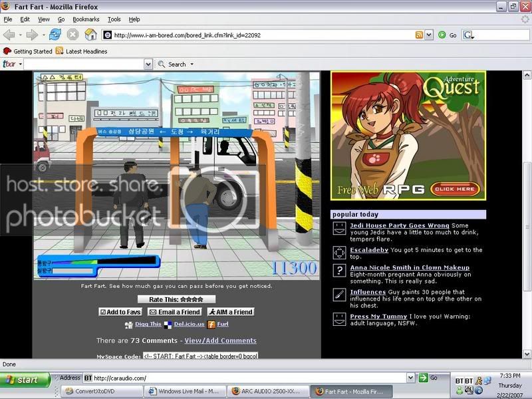Click the scrollbar down arrow

click(x=527, y=354)
